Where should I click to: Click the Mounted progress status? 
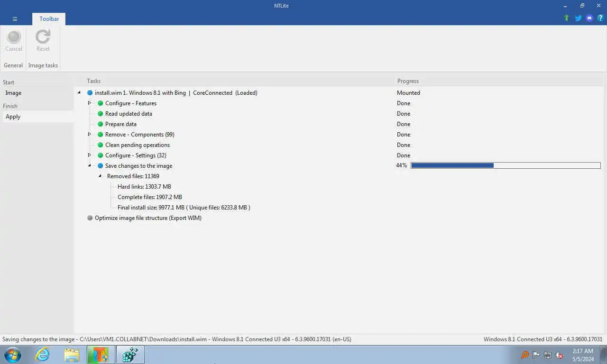pos(408,93)
